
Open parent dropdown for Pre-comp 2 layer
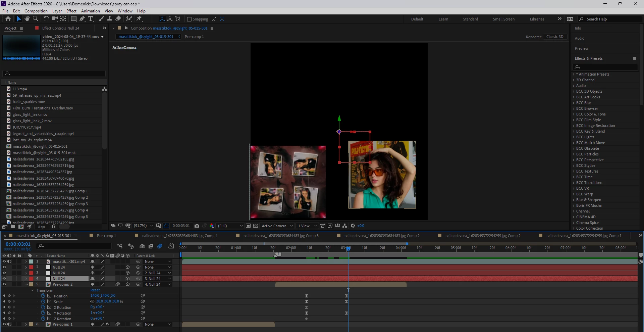pyautogui.click(x=158, y=285)
